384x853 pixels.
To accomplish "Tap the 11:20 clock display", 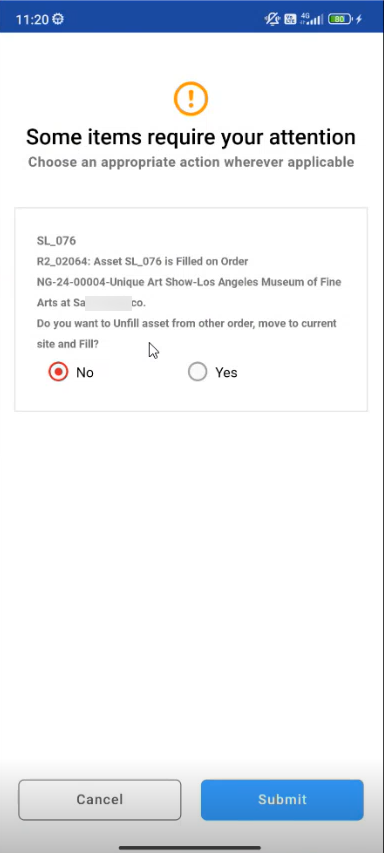I will 32,20.
